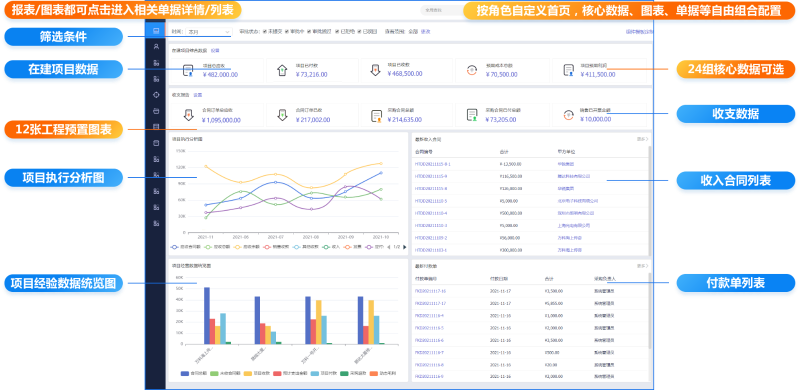Go to previous page of line chart legend
800x390 pixels.
point(388,247)
